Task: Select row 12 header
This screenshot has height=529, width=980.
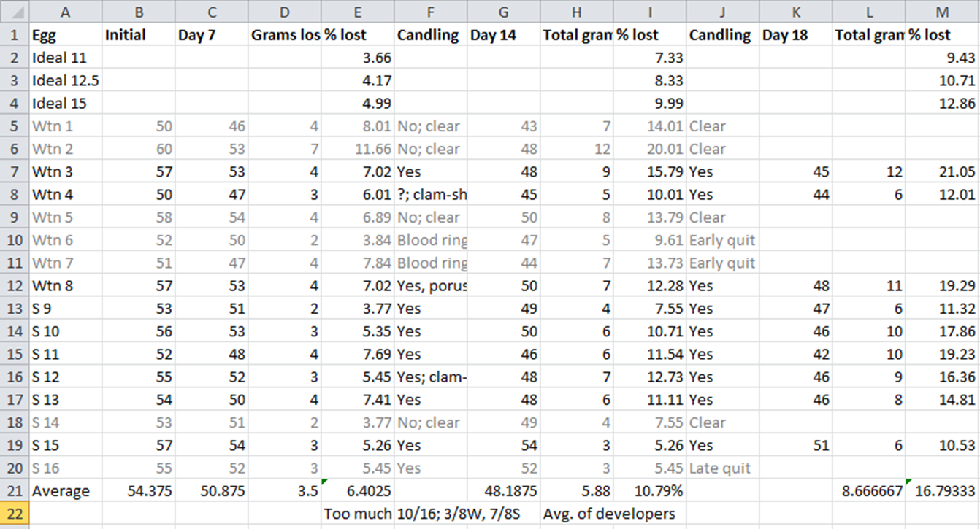Action: (x=15, y=286)
